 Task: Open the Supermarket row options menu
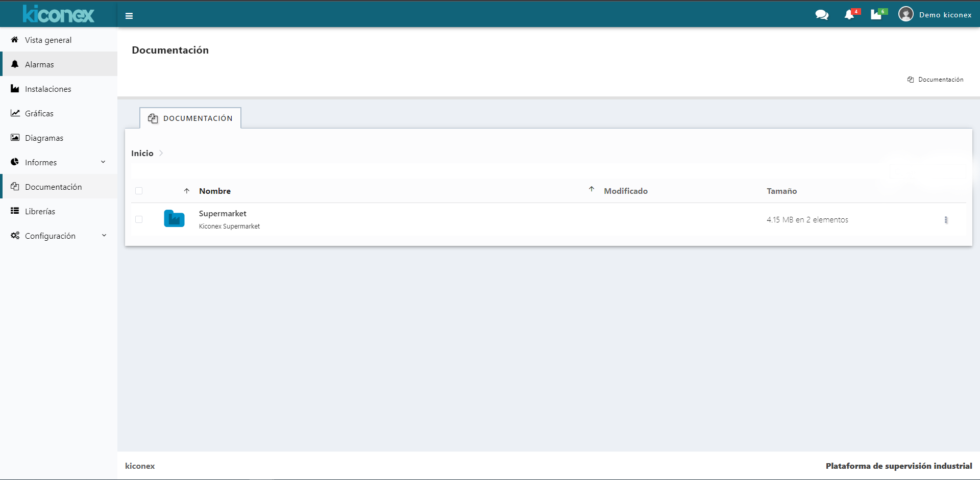pyautogui.click(x=946, y=220)
